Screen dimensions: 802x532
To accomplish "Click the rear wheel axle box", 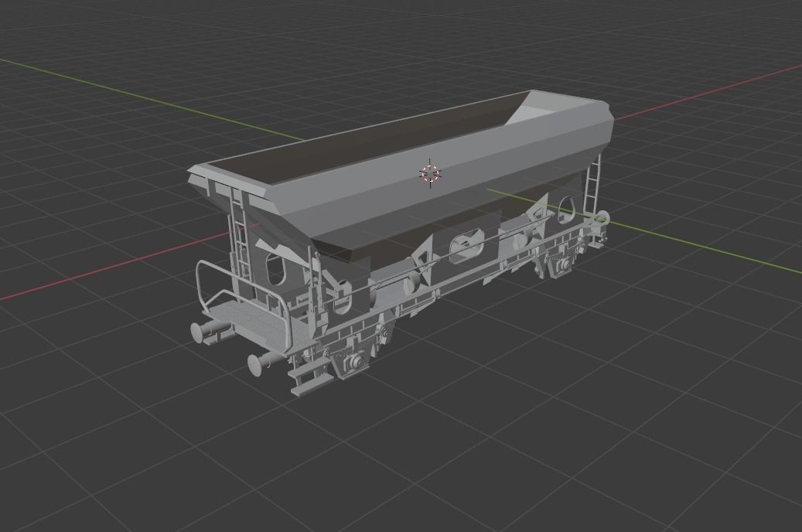I will (564, 265).
